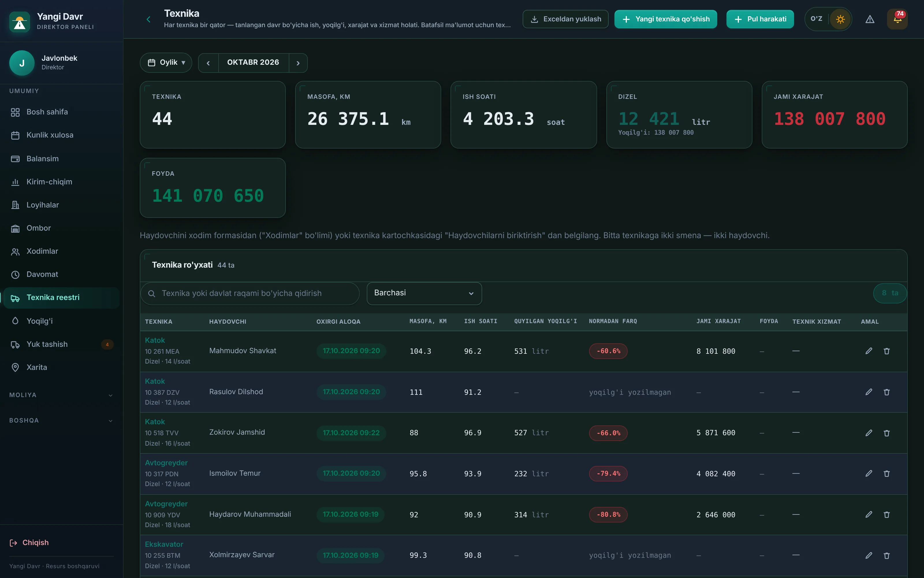Open notifications bell with 74 badge
924x578 pixels.
coord(897,19)
